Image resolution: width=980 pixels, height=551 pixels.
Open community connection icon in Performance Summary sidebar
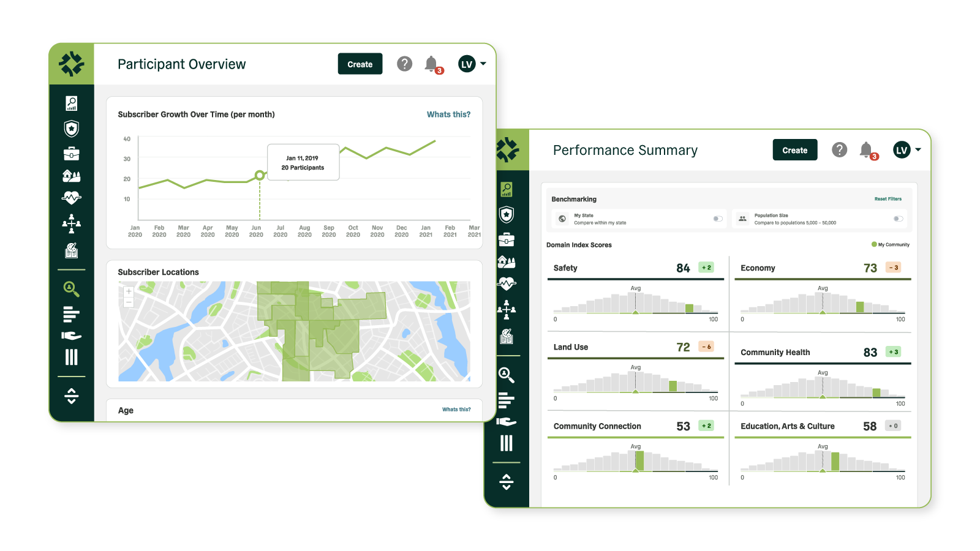[x=507, y=310]
